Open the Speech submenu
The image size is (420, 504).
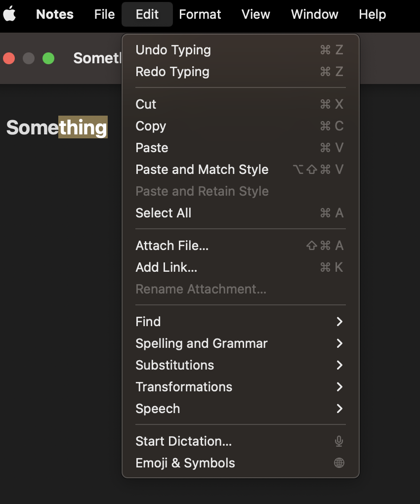[x=158, y=409]
